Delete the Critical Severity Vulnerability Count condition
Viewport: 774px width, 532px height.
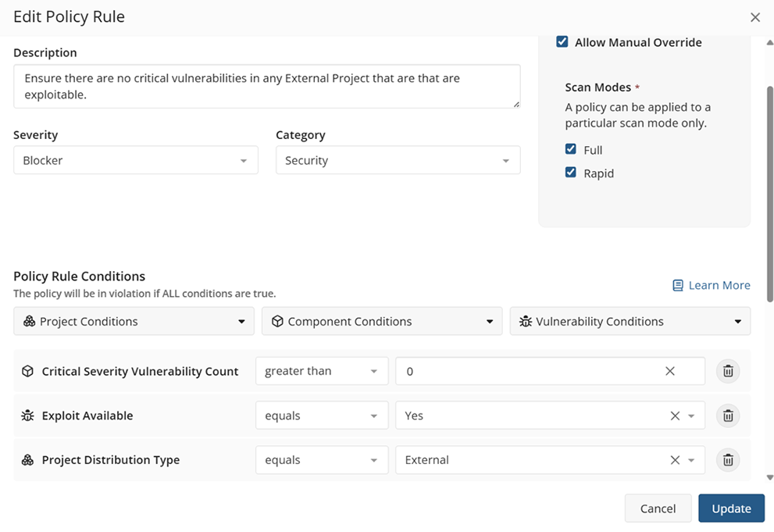728,371
